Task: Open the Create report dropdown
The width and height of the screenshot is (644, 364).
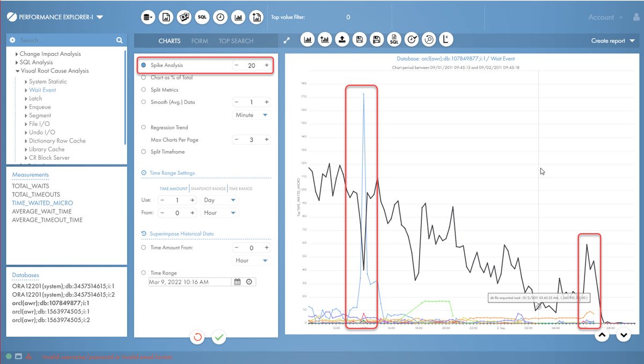Action: [612, 41]
